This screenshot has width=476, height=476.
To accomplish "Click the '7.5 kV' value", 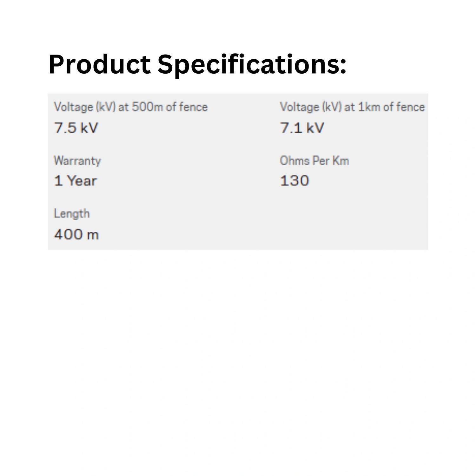I will [76, 128].
